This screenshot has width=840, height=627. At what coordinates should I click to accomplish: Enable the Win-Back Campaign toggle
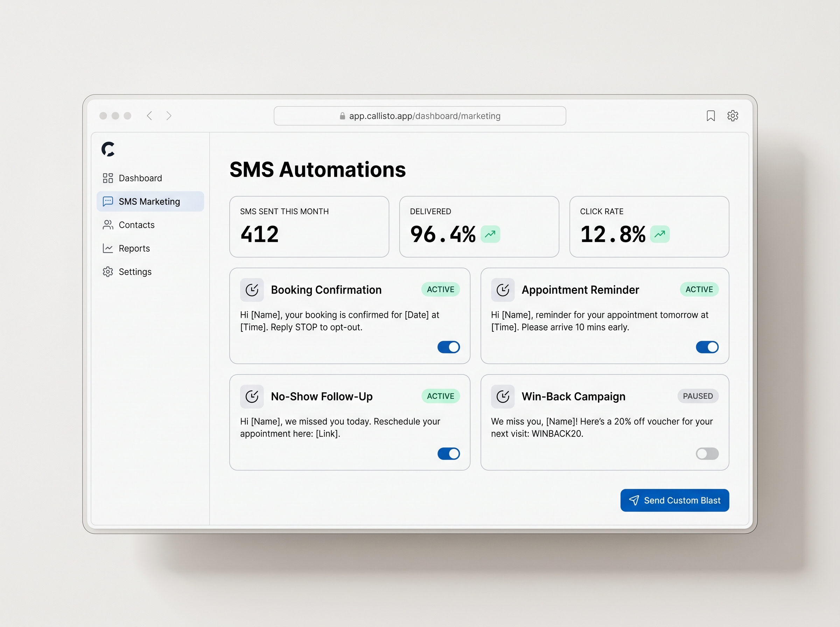coord(707,453)
